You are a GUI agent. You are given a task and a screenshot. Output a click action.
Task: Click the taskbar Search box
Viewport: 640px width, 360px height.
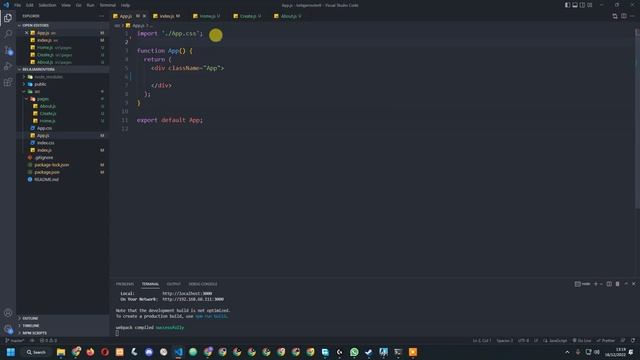tap(36, 352)
